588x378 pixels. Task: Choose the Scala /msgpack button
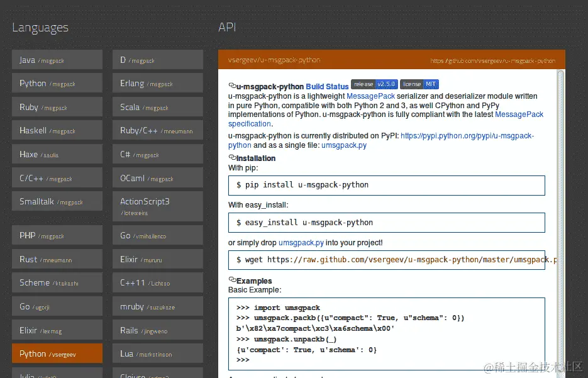(x=158, y=107)
